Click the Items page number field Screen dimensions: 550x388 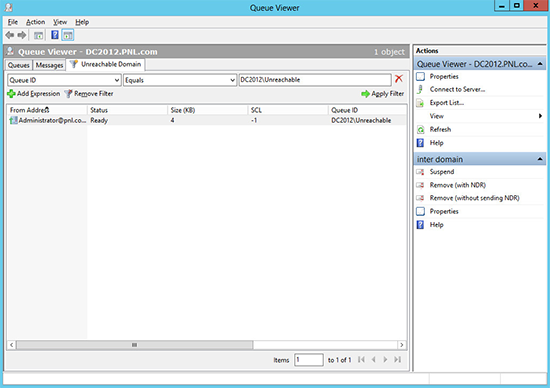[x=309, y=360]
